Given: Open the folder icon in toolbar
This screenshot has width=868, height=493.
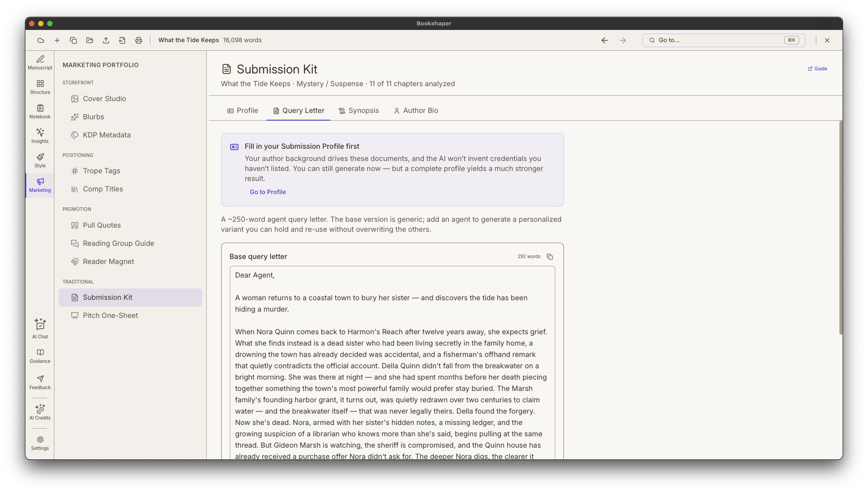Looking at the screenshot, I should pos(90,40).
